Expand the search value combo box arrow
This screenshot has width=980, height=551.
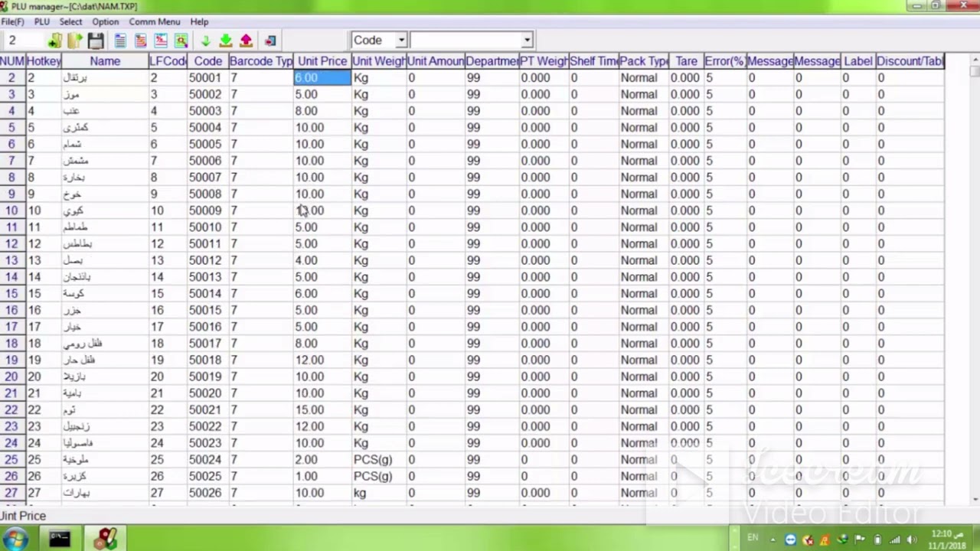coord(527,41)
